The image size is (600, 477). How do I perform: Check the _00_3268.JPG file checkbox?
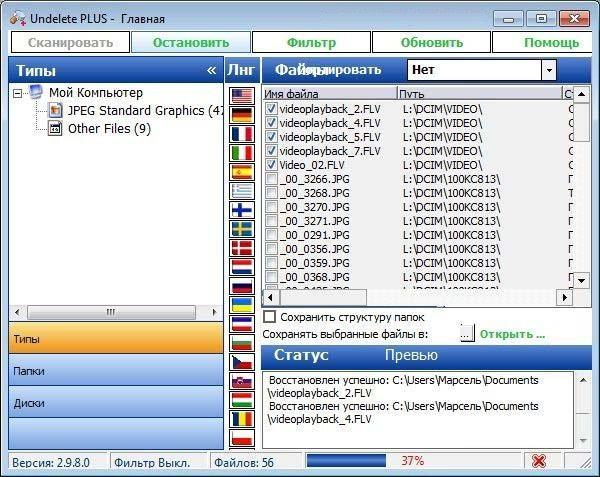click(x=271, y=193)
